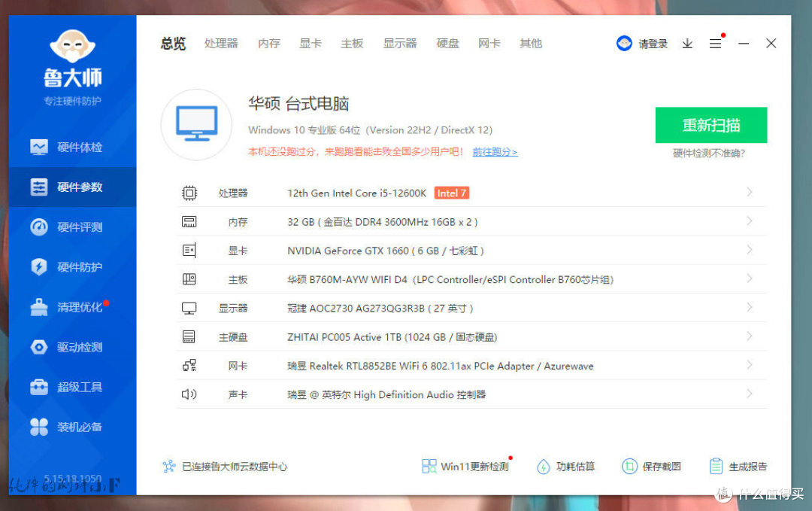Switch to the 其他 tab
812x511 pixels.
pyautogui.click(x=531, y=44)
